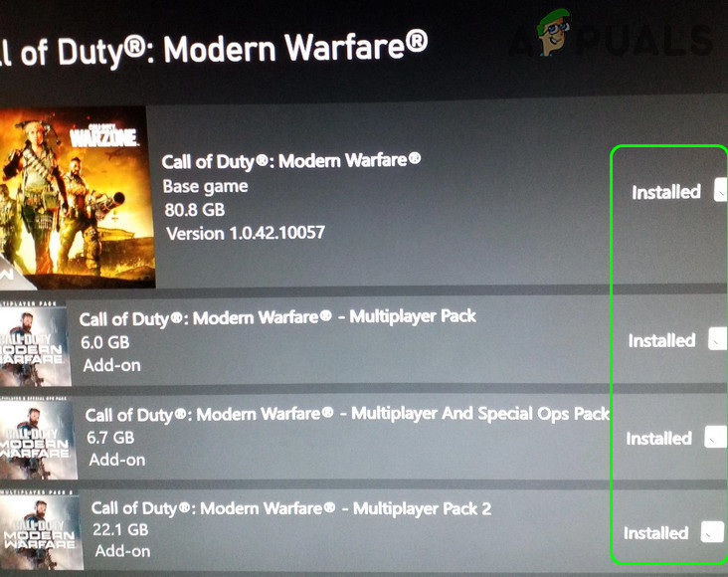Click Installed label beside Special Ops Pack
This screenshot has height=577, width=728.
click(x=658, y=438)
